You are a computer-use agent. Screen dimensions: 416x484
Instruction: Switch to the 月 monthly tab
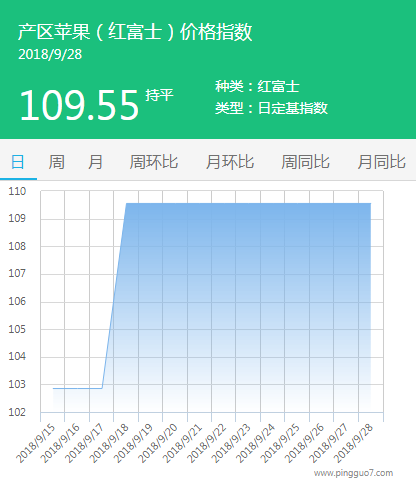(95, 162)
